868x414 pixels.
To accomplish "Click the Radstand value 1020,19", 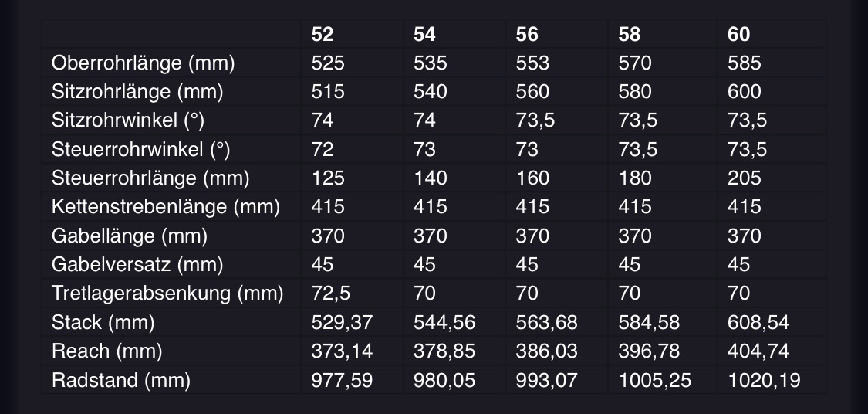I will 764,380.
